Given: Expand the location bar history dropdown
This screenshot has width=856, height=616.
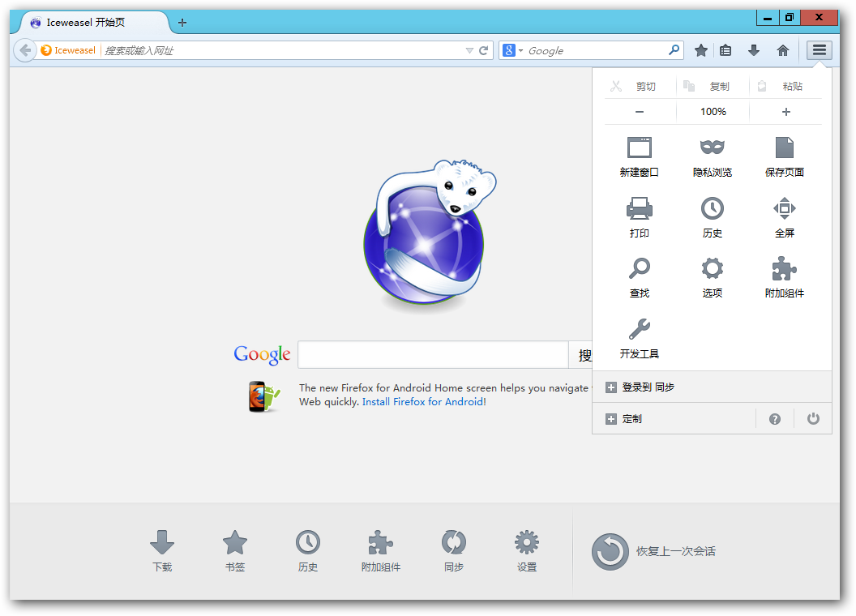Looking at the screenshot, I should 469,49.
